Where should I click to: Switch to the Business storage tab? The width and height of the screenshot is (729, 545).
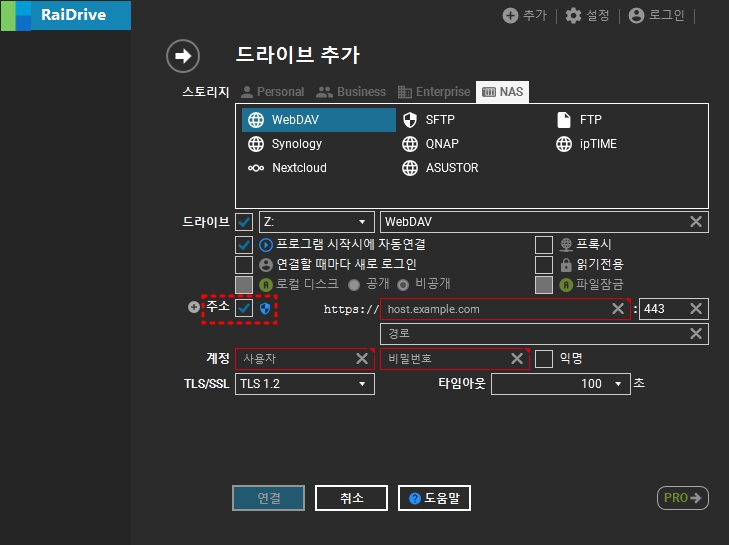pos(351,92)
